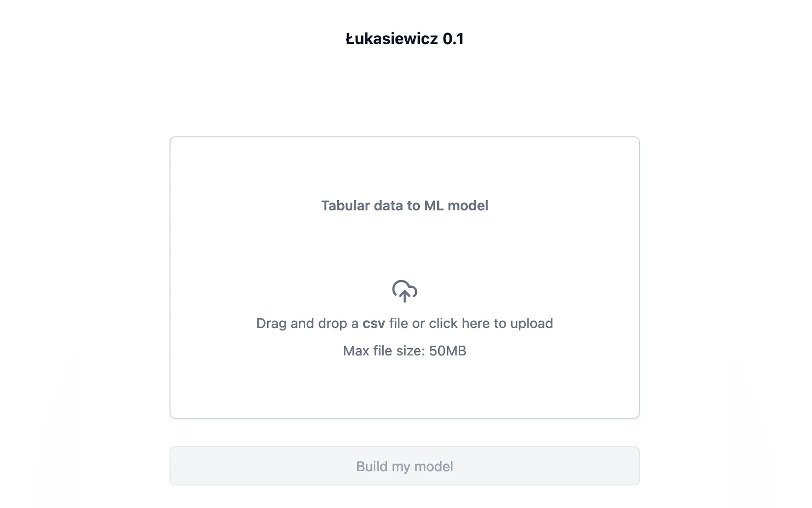Click the word "Max" in the size note
This screenshot has height=508, width=812.
coord(356,351)
